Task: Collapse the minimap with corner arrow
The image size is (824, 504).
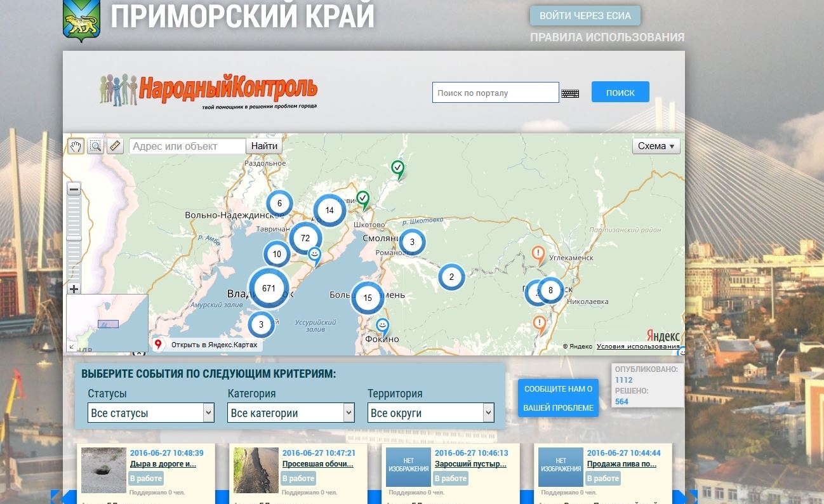Action: click(x=71, y=347)
